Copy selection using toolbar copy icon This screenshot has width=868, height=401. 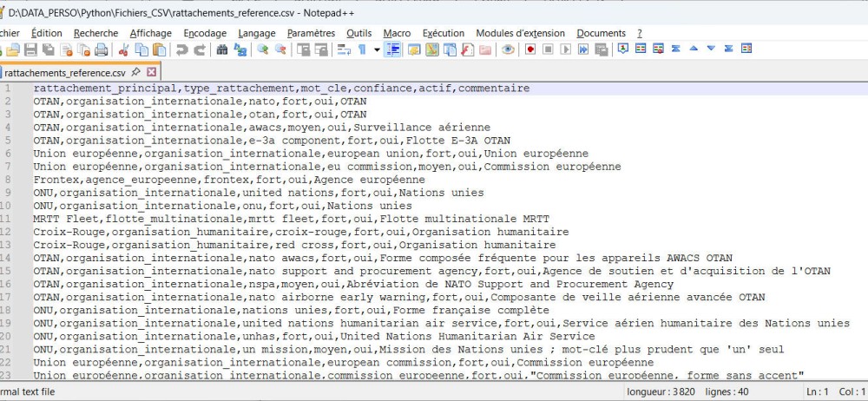pyautogui.click(x=141, y=49)
